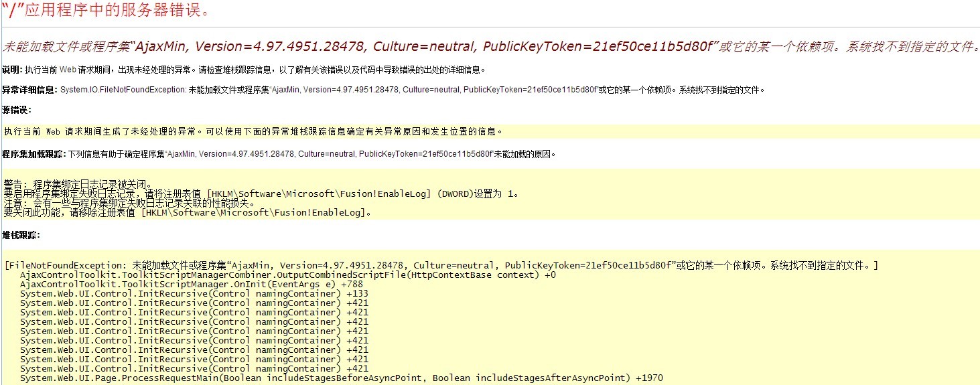This screenshot has height=385, width=980.
Task: Click the 源错误: label
Action: pyautogui.click(x=17, y=110)
